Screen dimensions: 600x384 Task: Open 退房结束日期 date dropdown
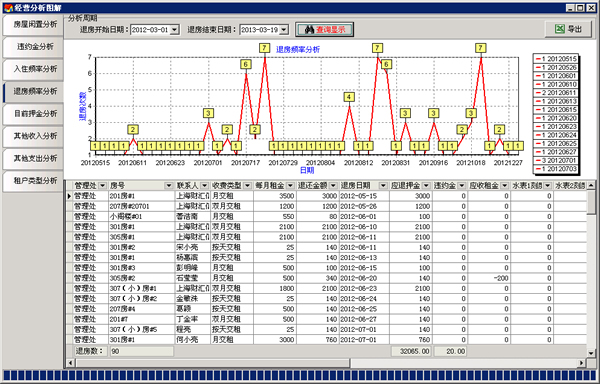coord(284,30)
